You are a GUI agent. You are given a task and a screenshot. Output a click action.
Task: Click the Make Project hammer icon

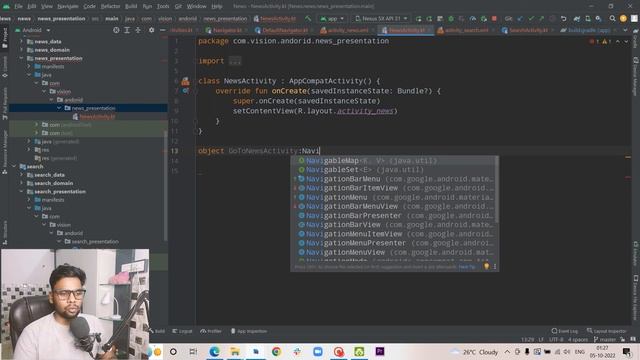point(308,19)
